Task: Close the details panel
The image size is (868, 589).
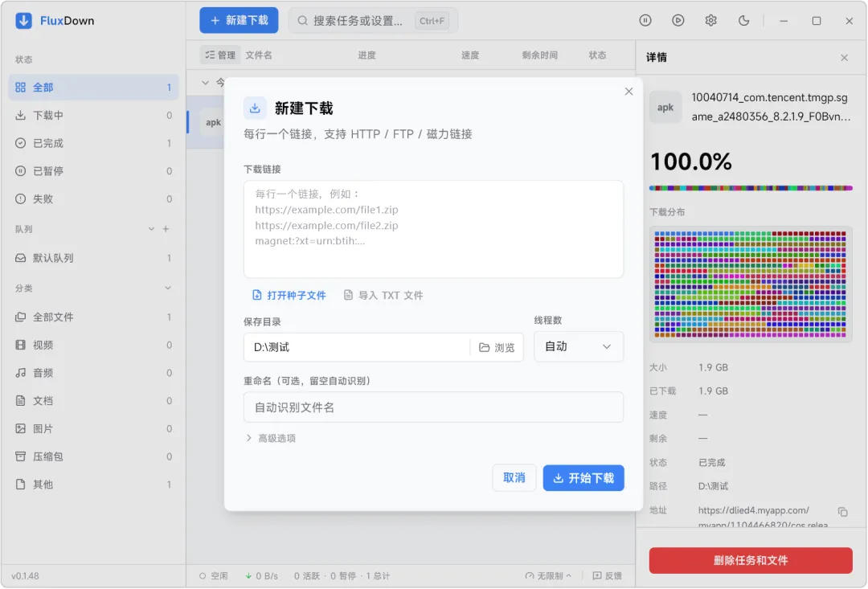Action: [x=844, y=58]
